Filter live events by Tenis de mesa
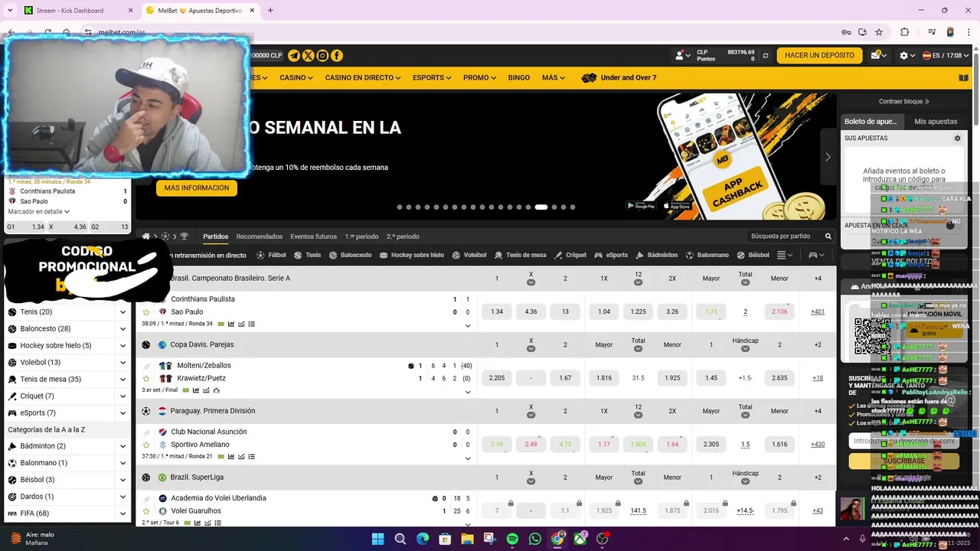This screenshot has width=980, height=551. [521, 255]
